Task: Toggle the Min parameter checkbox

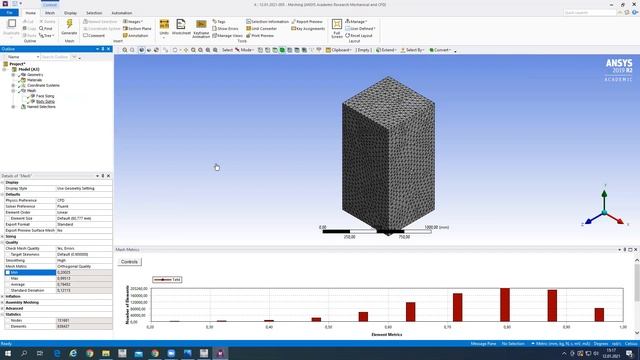Action: (8, 272)
